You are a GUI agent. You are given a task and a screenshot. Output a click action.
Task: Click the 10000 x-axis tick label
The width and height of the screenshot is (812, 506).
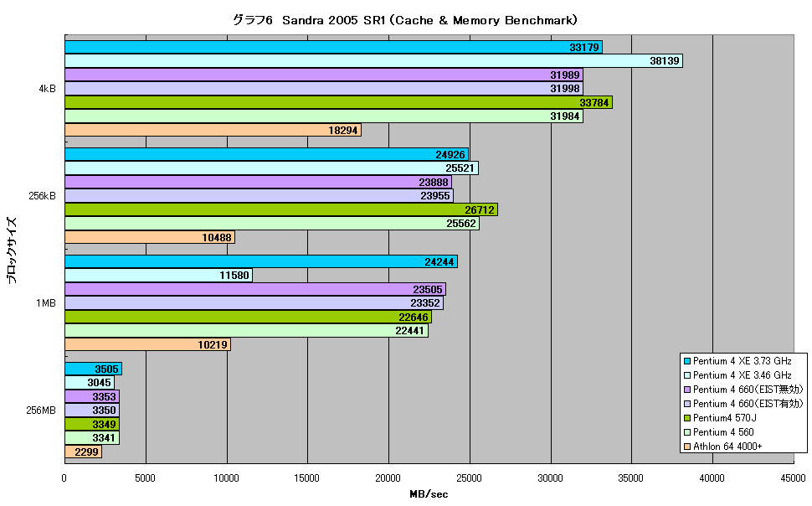[226, 478]
